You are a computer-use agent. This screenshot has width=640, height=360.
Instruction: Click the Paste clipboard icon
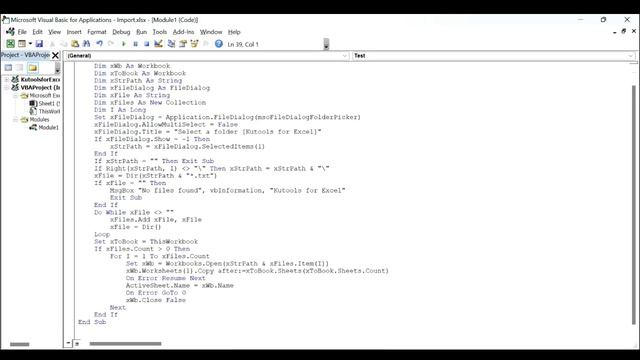coord(75,44)
